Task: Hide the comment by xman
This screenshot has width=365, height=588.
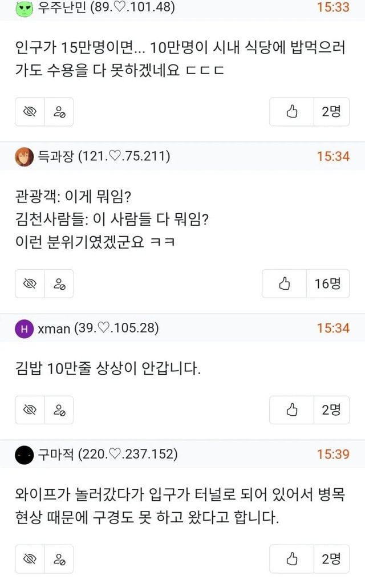Action: click(x=30, y=409)
